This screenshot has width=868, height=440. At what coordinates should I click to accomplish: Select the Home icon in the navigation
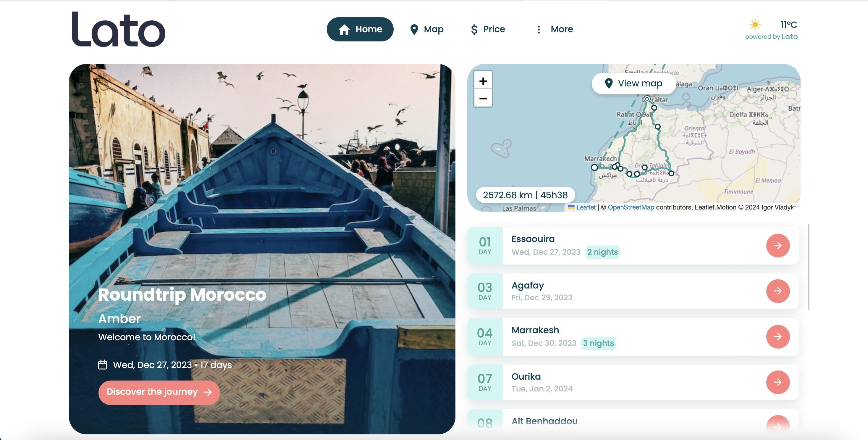click(344, 29)
